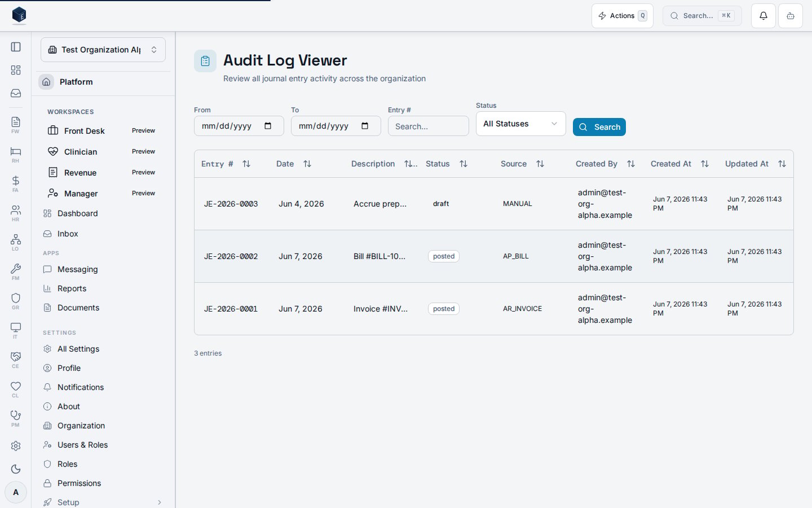Sort by Date column

(x=307, y=164)
